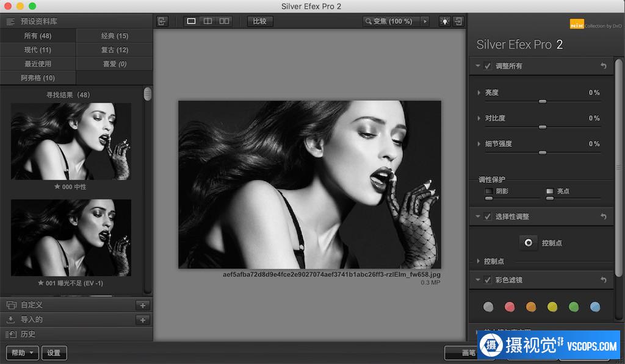Choose the blue color filter
The image size is (625, 364).
(x=595, y=307)
